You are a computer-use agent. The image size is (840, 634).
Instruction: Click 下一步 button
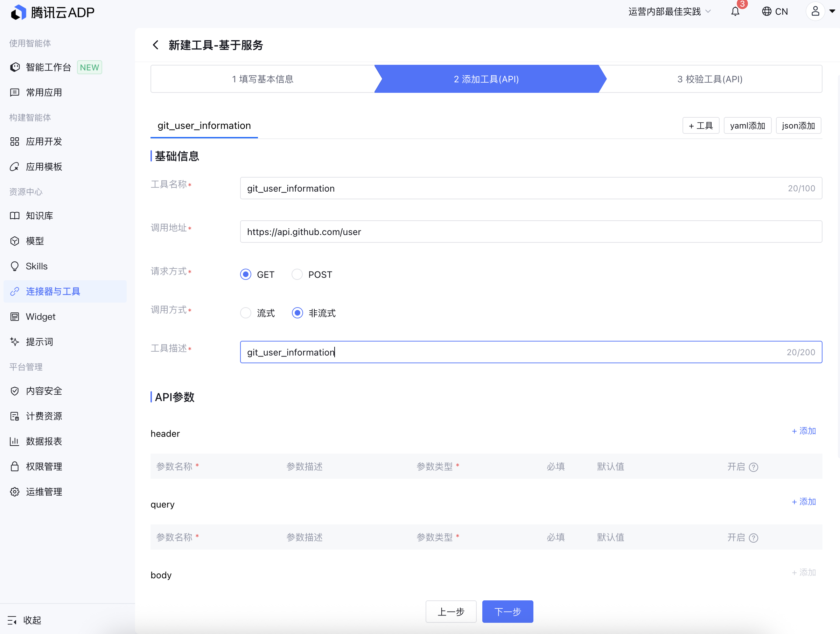[x=507, y=612]
